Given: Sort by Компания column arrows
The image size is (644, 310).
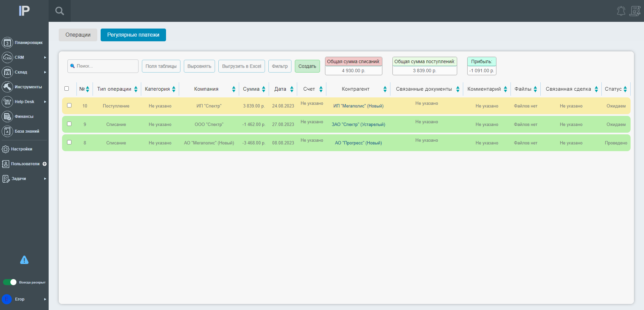Looking at the screenshot, I should (234, 89).
